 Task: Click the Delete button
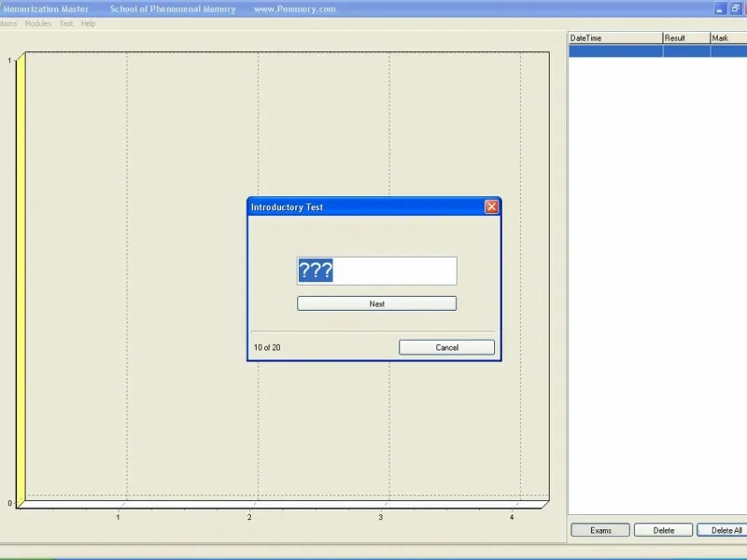coord(663,530)
